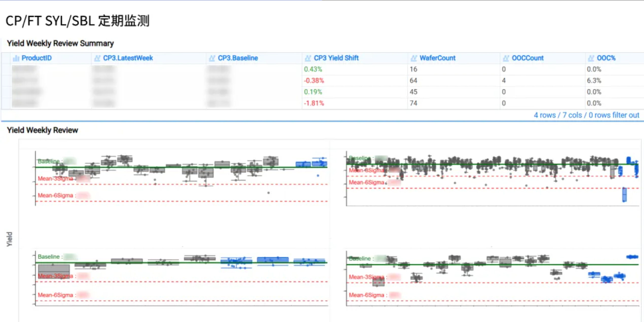Click the Baseline label in bottom-left chart
The width and height of the screenshot is (644, 322).
point(48,257)
